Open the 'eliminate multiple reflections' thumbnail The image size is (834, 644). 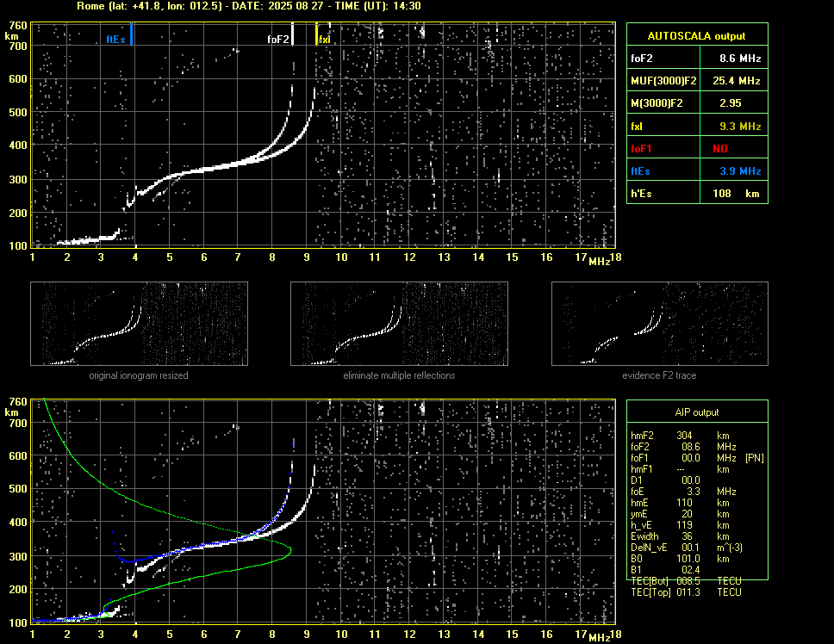click(x=399, y=324)
